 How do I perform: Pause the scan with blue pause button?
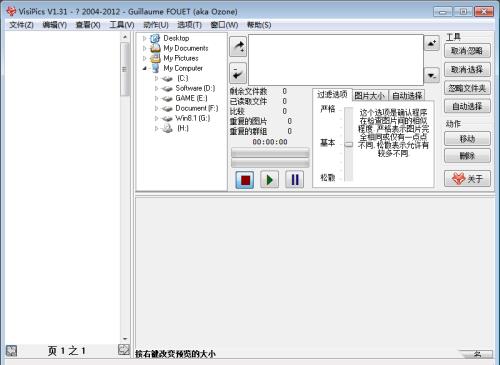295,180
